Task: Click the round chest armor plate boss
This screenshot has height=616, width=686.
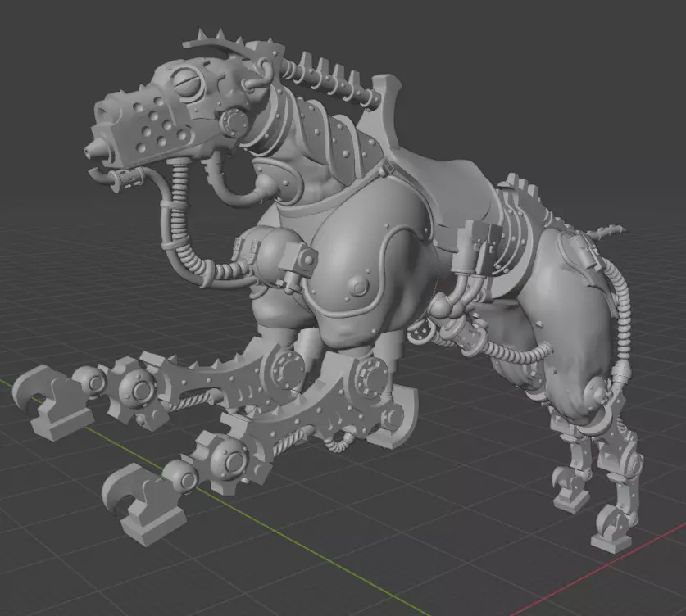Action: [x=359, y=288]
